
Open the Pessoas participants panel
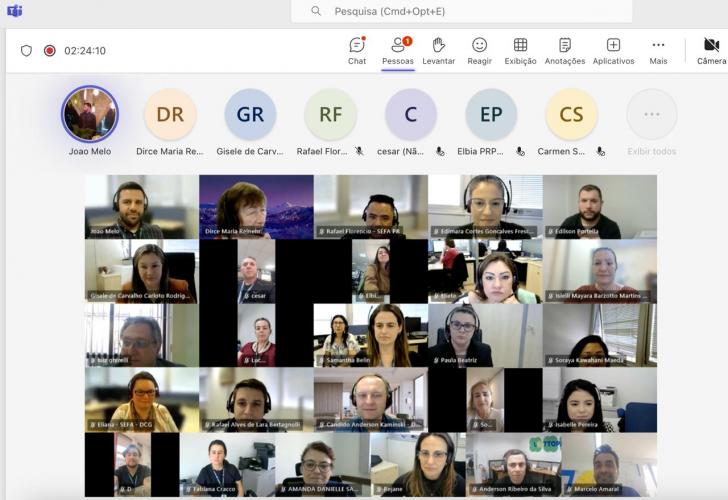(397, 50)
